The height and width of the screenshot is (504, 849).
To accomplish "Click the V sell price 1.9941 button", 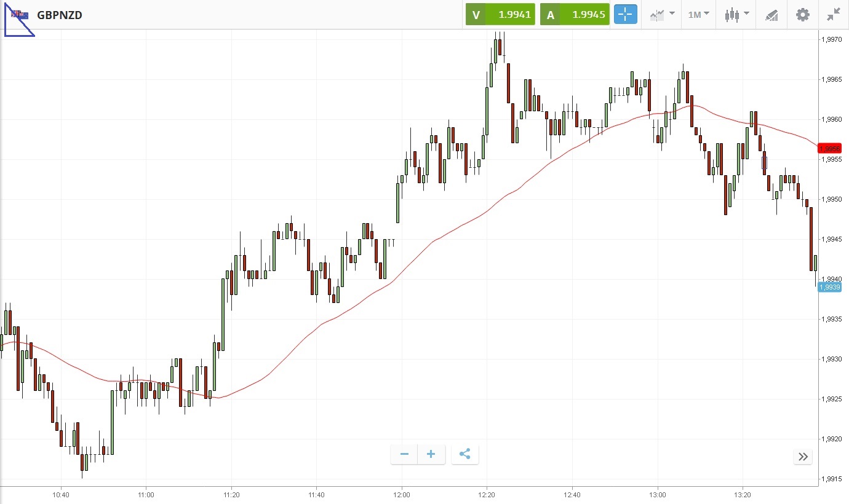I will (x=500, y=15).
